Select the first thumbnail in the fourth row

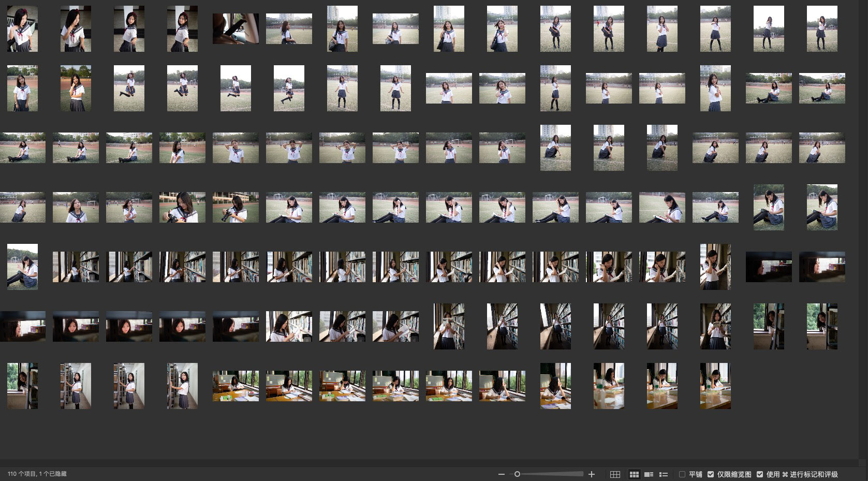(x=22, y=207)
